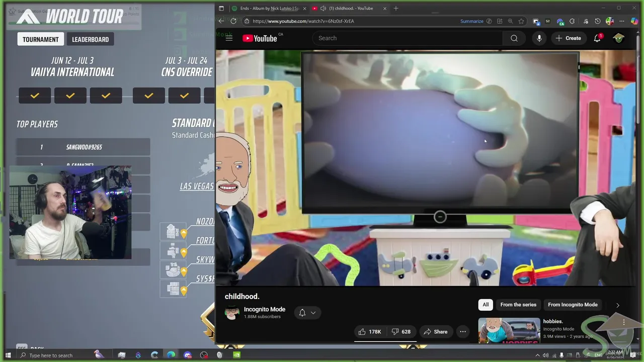This screenshot has height=362, width=644.
Task: Open the YouTube account avatar menu
Action: pyautogui.click(x=618, y=38)
